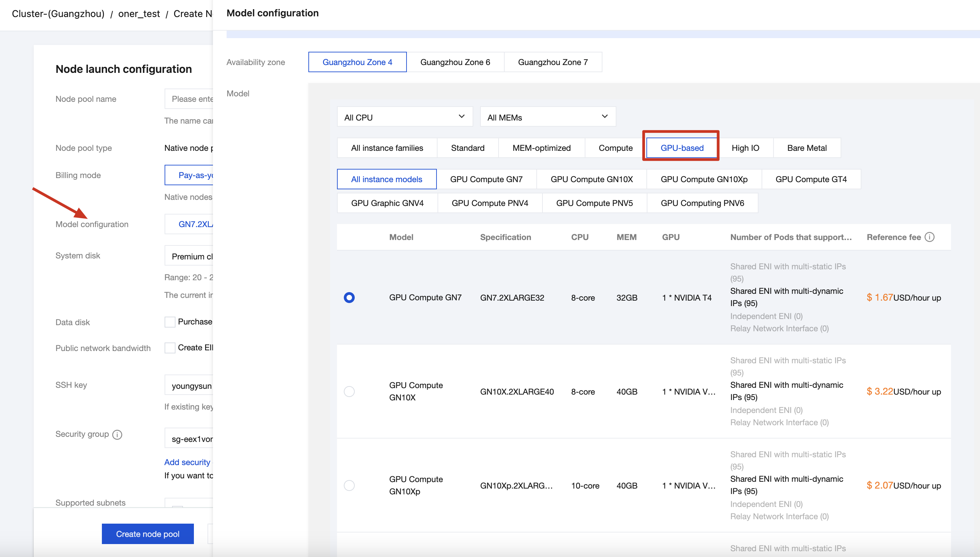The width and height of the screenshot is (980, 557).
Task: Select the GPU Compute GN10X radio button
Action: pos(349,391)
